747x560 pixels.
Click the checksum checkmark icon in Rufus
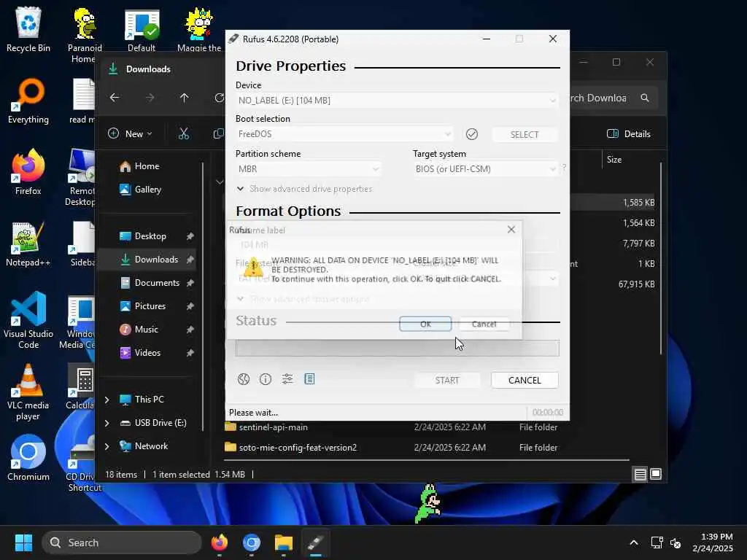click(x=472, y=134)
